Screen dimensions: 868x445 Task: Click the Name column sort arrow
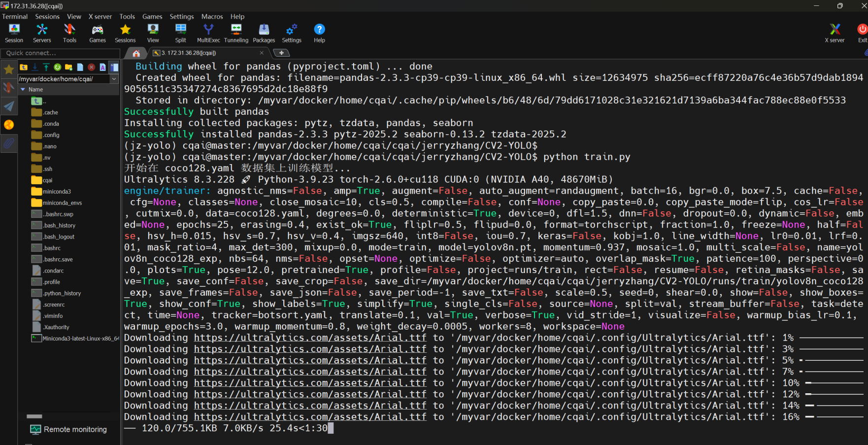(23, 90)
